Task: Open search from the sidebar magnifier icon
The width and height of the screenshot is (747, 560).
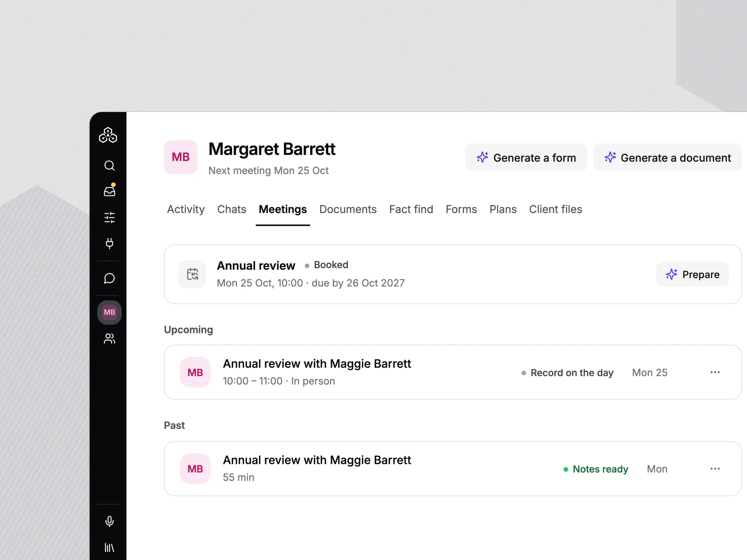Action: (109, 166)
